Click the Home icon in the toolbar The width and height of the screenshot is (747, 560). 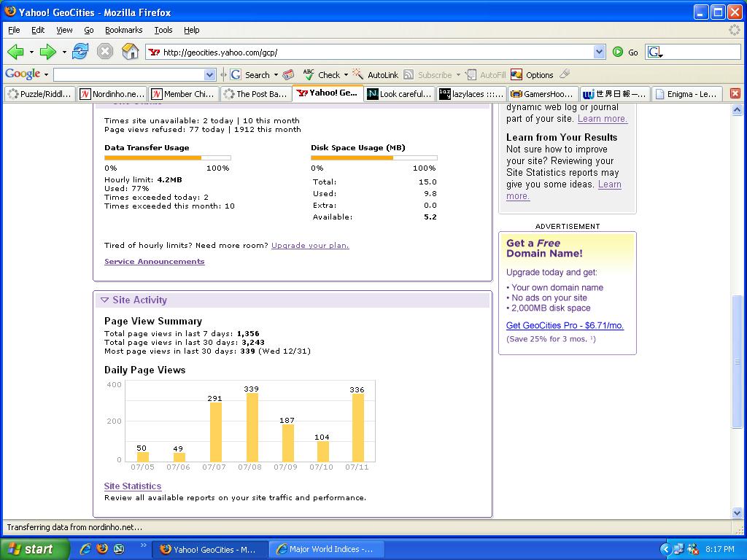[x=130, y=52]
